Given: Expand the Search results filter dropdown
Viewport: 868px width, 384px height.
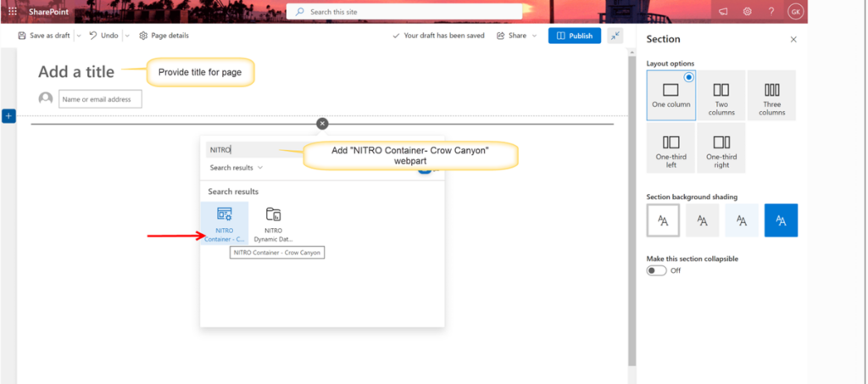Looking at the screenshot, I should [x=236, y=168].
